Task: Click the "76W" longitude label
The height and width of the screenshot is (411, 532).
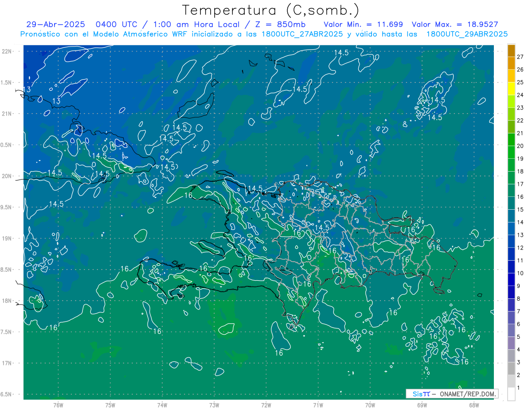Action: pos(58,405)
